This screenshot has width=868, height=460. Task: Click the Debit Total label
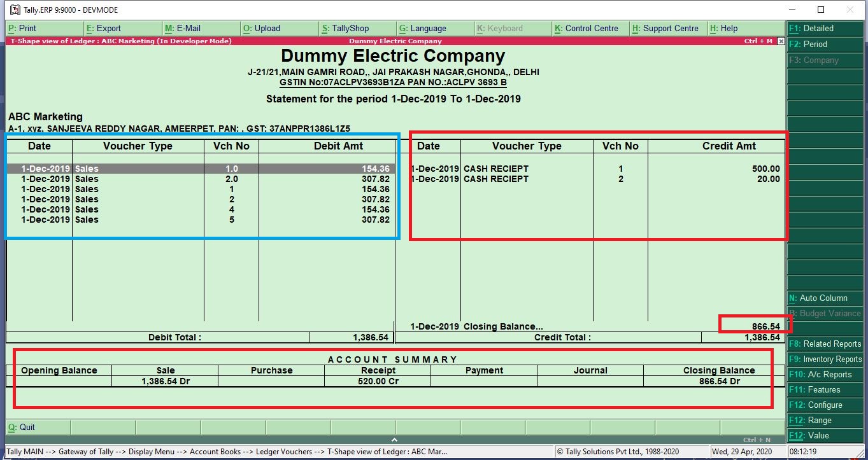[x=174, y=337]
